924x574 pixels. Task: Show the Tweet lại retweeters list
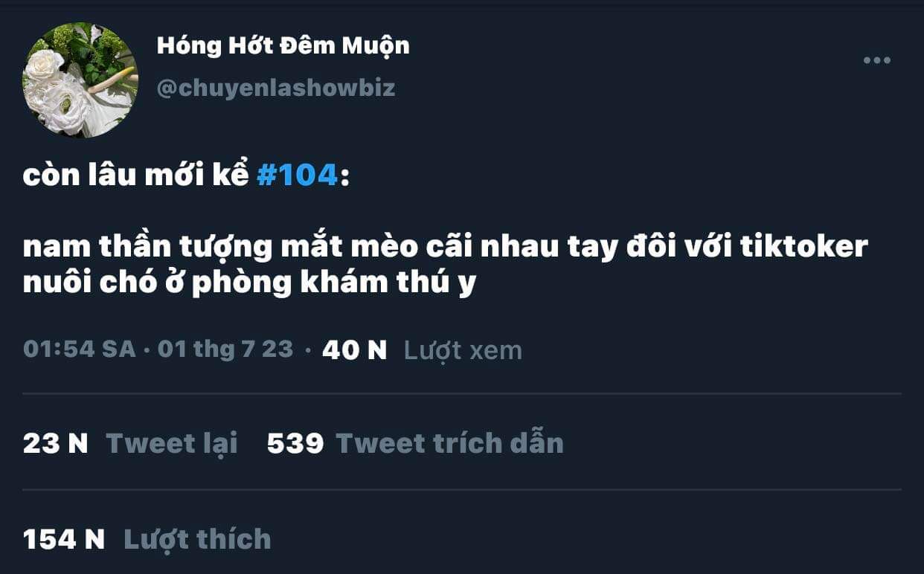[172, 444]
